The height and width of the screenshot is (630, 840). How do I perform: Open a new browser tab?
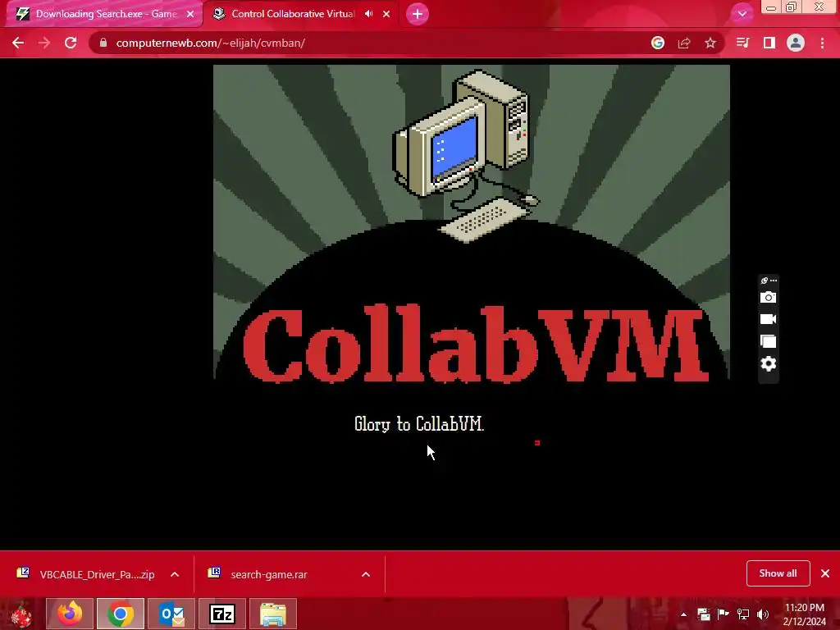coord(418,14)
